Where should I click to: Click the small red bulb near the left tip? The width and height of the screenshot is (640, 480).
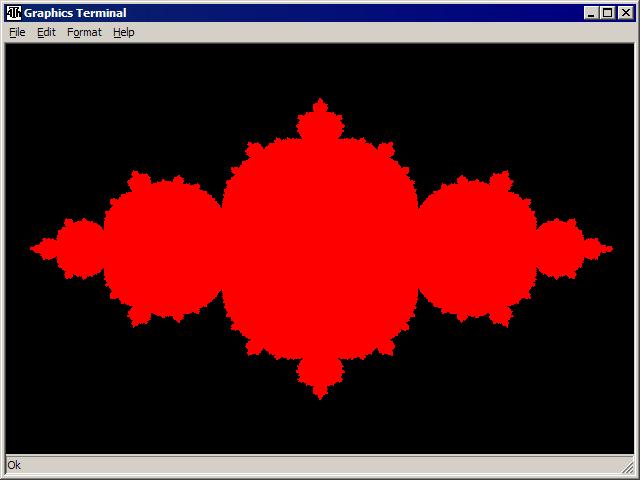pos(80,248)
